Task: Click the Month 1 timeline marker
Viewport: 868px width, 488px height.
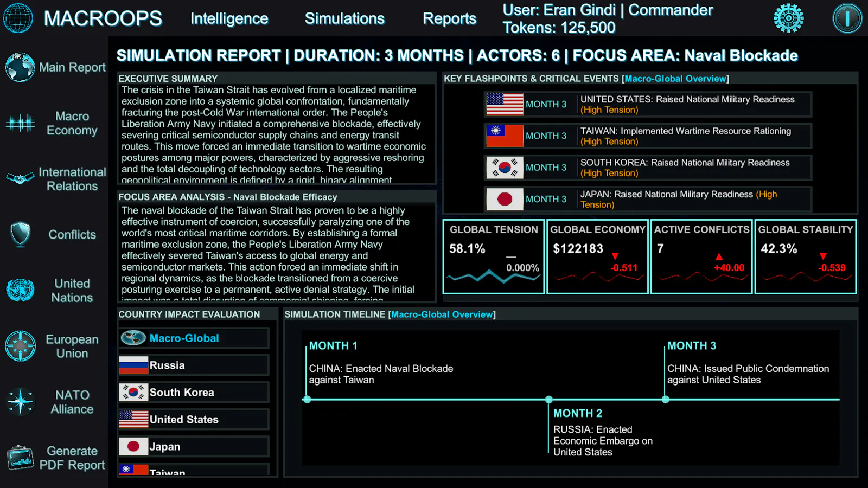Action: point(307,400)
